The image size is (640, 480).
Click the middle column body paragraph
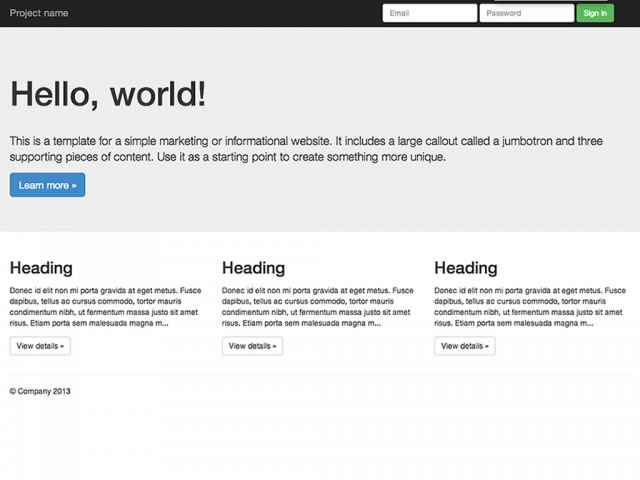(317, 307)
